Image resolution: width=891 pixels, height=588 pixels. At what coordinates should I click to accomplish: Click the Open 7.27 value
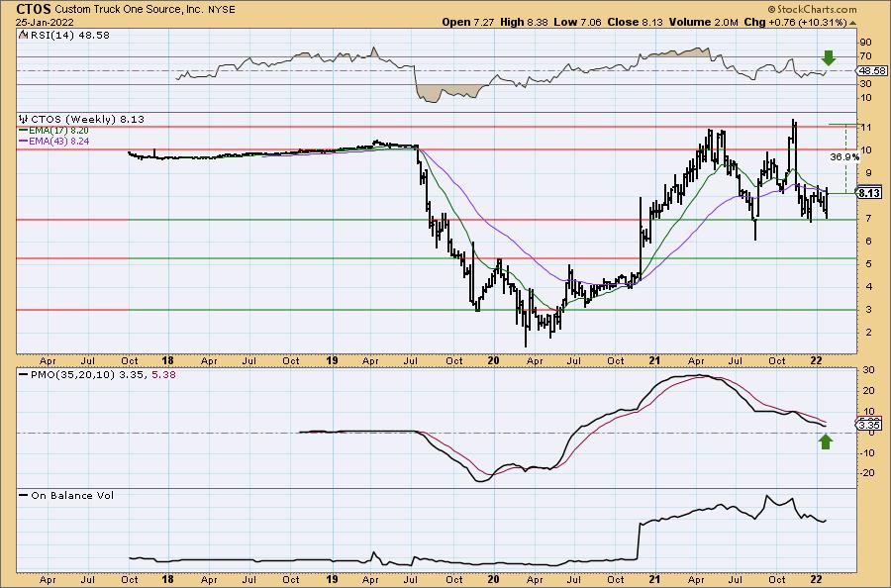pos(468,22)
